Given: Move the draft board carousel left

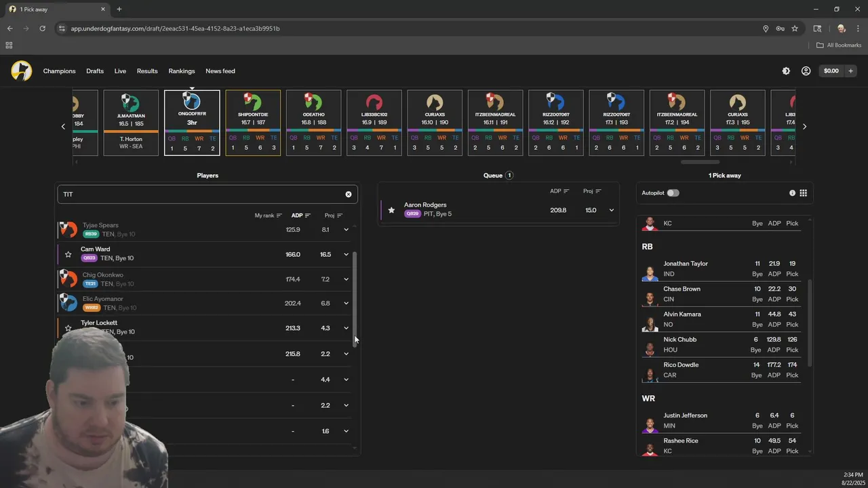Looking at the screenshot, I should click(x=63, y=127).
